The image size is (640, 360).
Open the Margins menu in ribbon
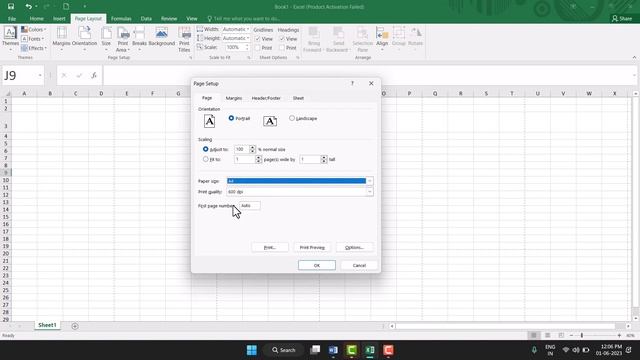point(62,39)
